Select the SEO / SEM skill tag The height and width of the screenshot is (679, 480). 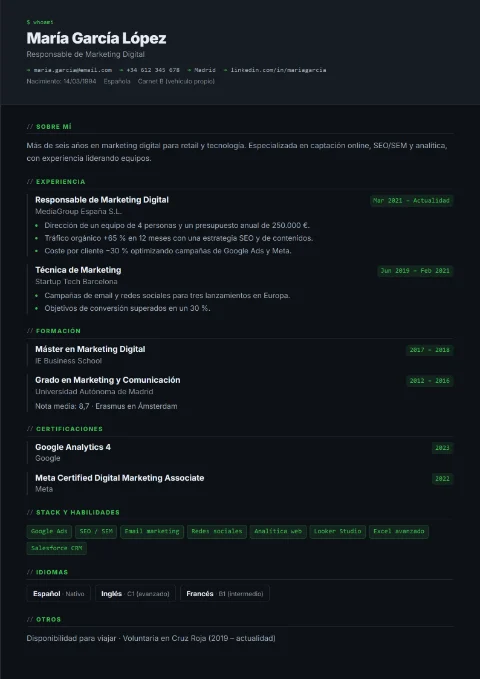point(96,532)
